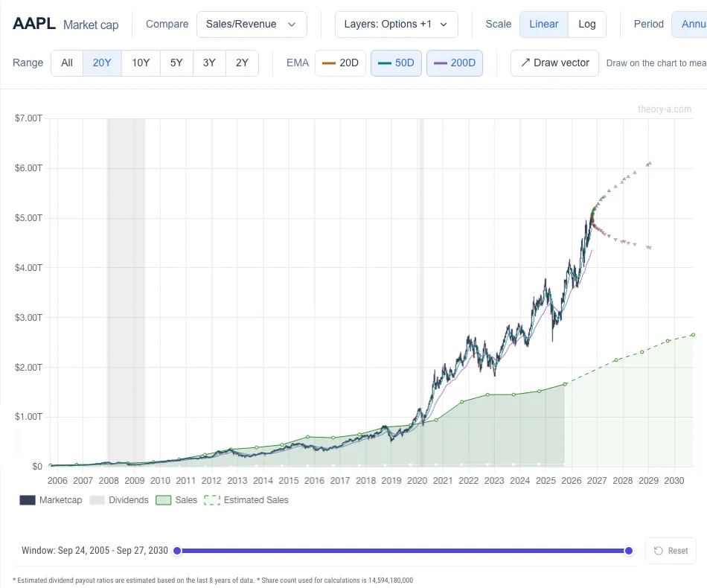Click the Compare label
The width and height of the screenshot is (707, 588).
click(167, 25)
